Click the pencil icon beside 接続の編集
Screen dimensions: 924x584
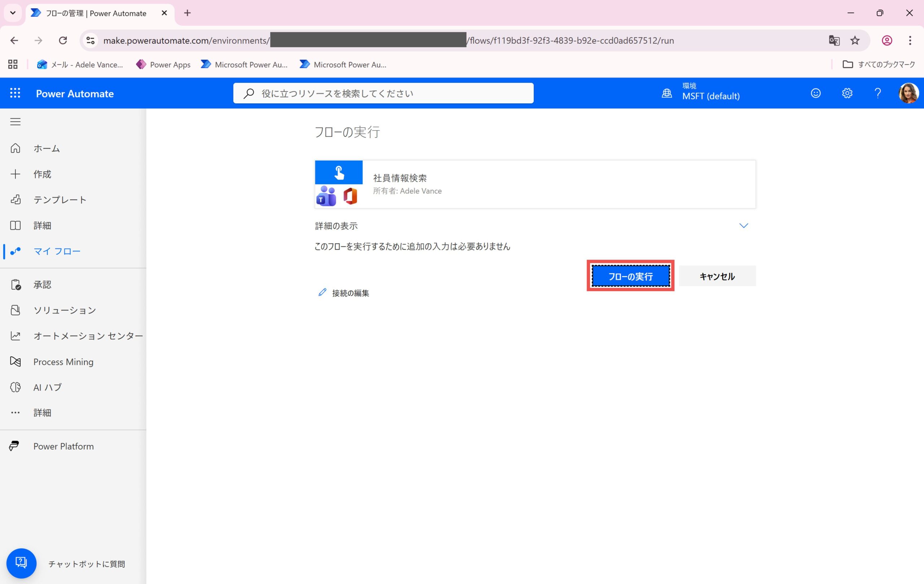click(322, 293)
